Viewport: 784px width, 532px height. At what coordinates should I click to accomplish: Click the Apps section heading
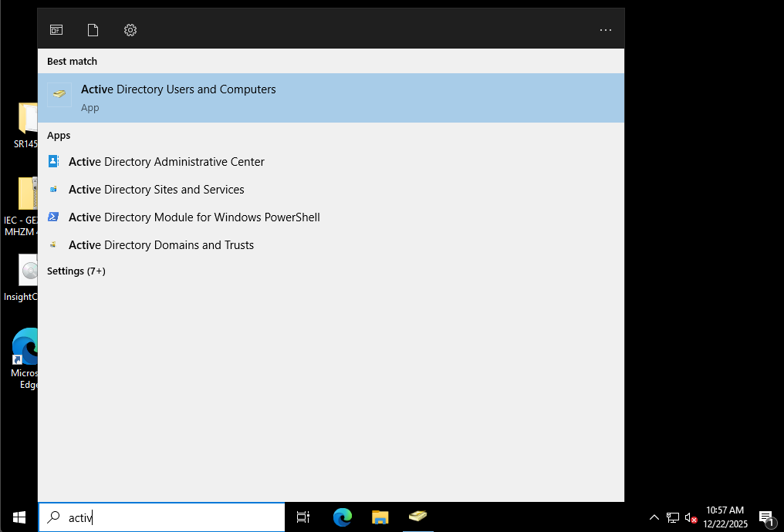[x=59, y=136]
